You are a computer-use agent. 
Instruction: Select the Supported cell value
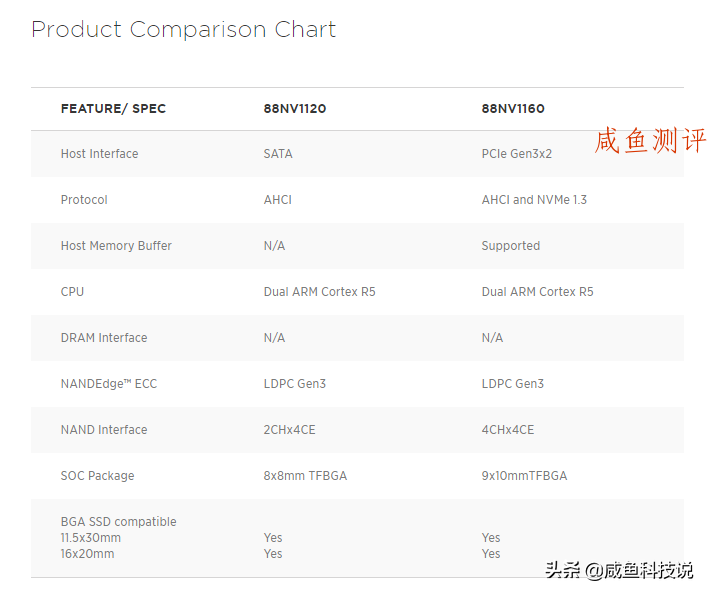pyautogui.click(x=511, y=246)
